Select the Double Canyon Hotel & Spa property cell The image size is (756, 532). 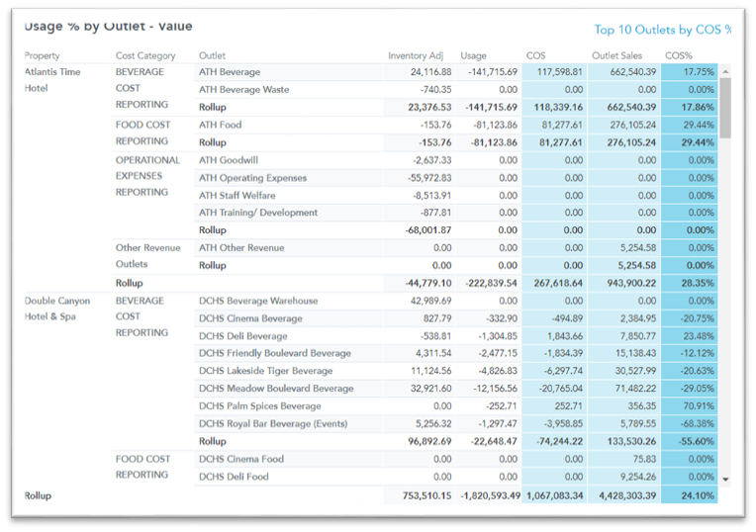(x=56, y=309)
